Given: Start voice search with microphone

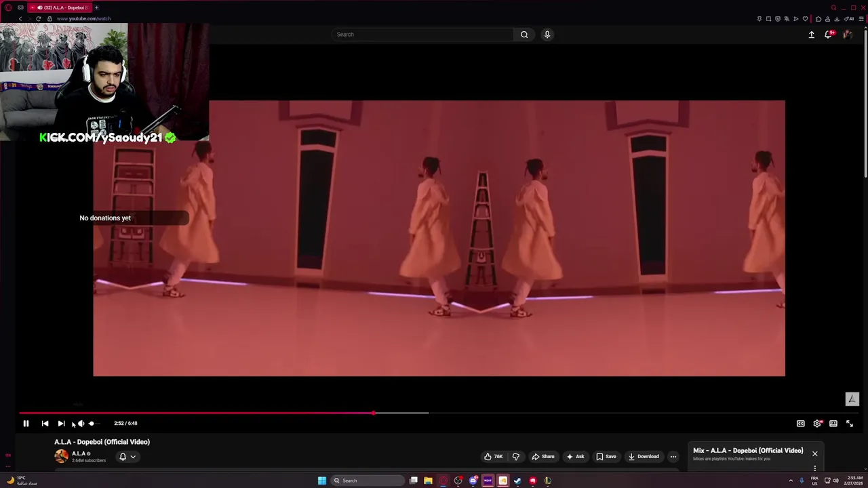Looking at the screenshot, I should pos(547,35).
